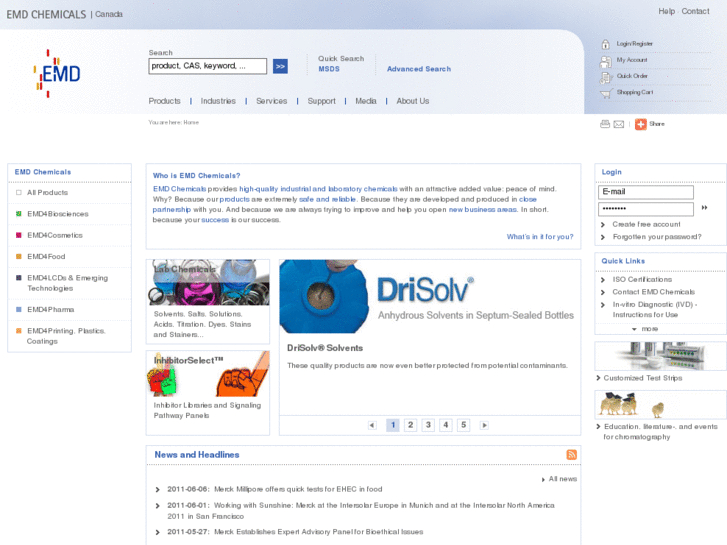
Task: Open the Products menu
Action: tap(164, 101)
